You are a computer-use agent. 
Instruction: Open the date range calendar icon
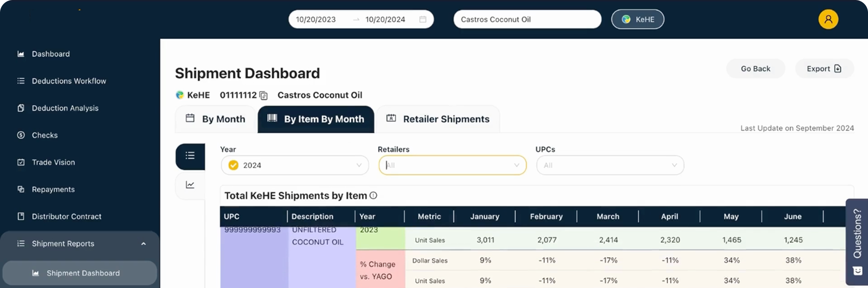(x=422, y=19)
